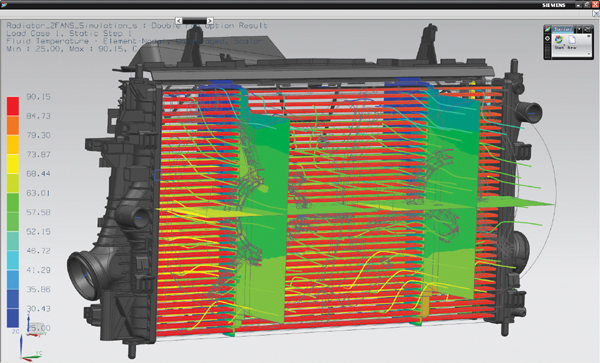Restore down the Siemens window

coord(587,5)
